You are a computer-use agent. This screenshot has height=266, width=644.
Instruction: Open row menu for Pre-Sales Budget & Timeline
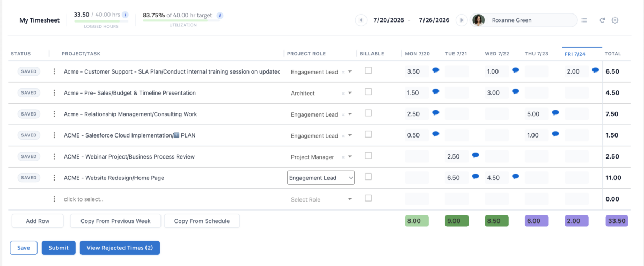[54, 92]
